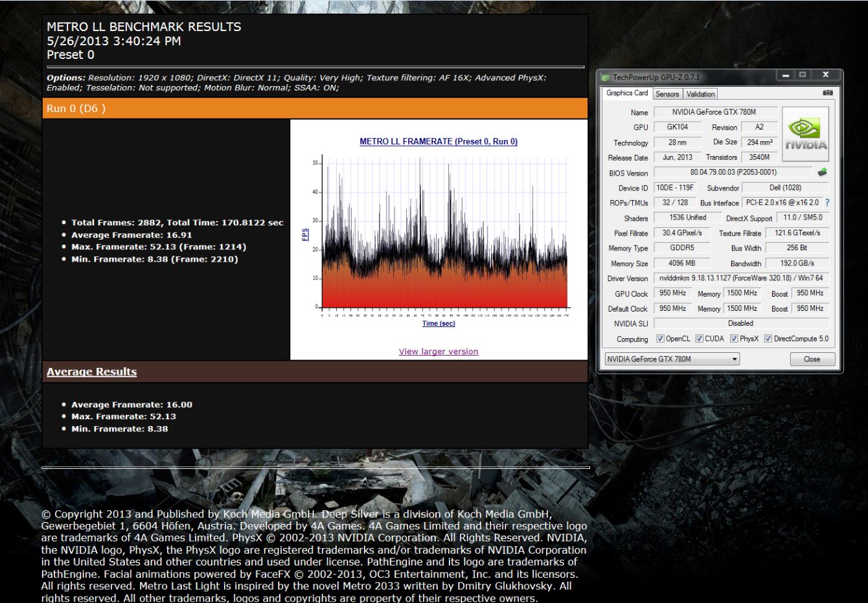Click the BIOS Version field 80.04.79.00.03
868x603 pixels.
pyautogui.click(x=733, y=172)
